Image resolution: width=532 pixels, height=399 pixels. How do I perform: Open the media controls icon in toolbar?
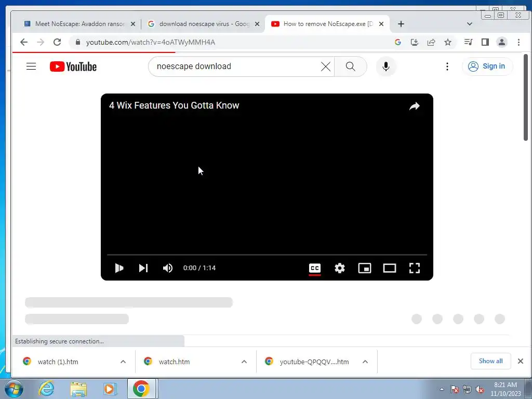[x=469, y=42]
